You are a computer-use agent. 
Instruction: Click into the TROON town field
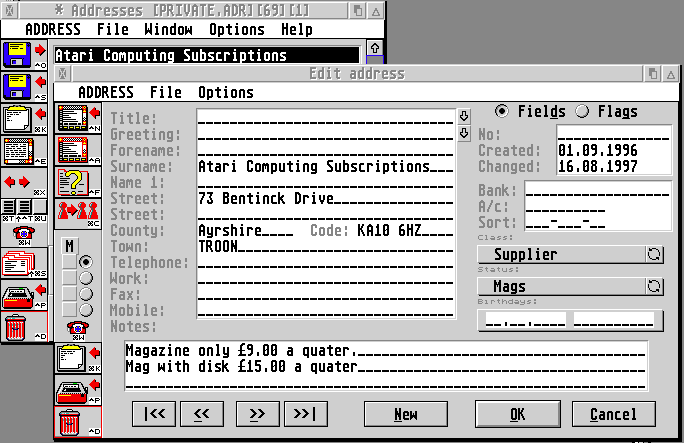tap(325, 246)
